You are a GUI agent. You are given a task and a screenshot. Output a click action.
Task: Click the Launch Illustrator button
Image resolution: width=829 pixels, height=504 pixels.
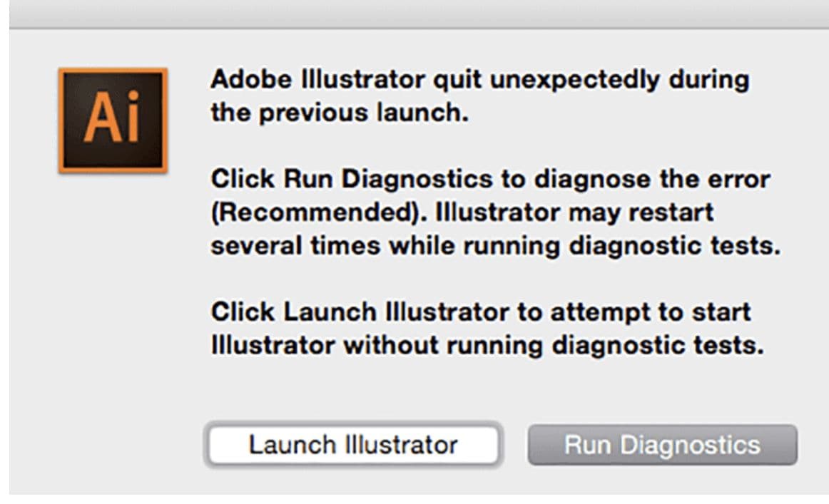tap(353, 445)
